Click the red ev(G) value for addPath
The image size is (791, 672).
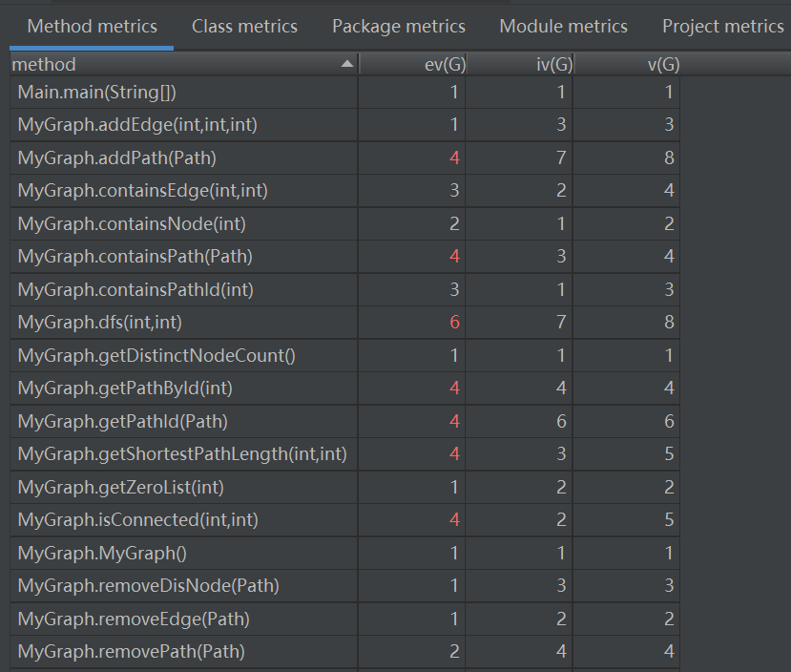454,157
